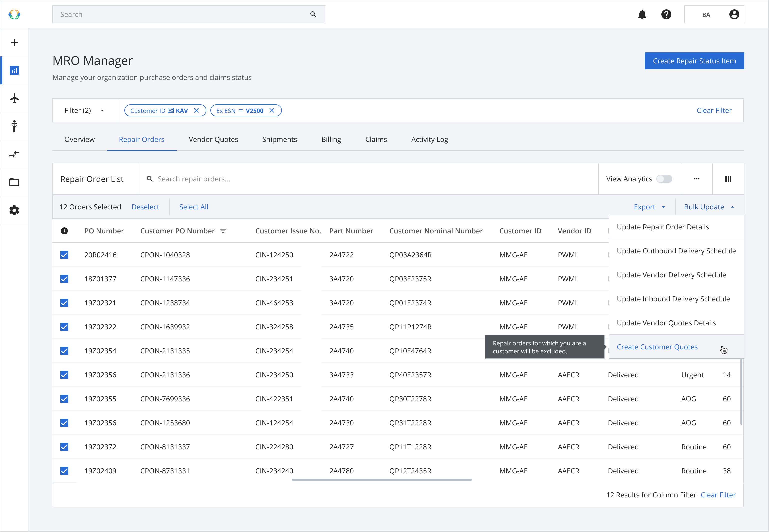The height and width of the screenshot is (532, 769).
Task: Click the vertical scrollbar of the table
Action: [x=741, y=392]
